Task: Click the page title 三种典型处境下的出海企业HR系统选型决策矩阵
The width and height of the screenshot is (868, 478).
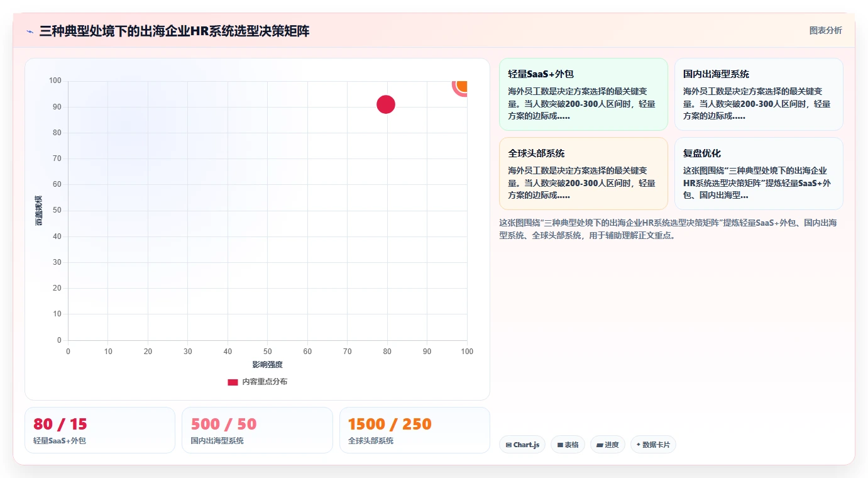Action: 174,31
